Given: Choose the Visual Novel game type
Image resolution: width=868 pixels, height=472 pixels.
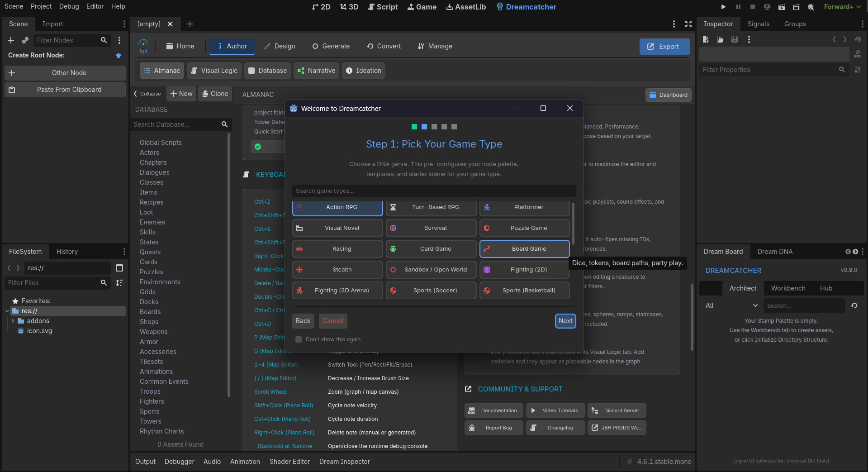Looking at the screenshot, I should [x=337, y=228].
